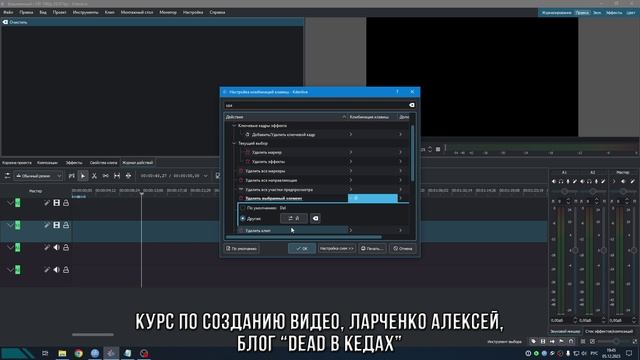Expand the Master mixer channel chevron
This screenshot has width=640, height=360.
[614, 181]
